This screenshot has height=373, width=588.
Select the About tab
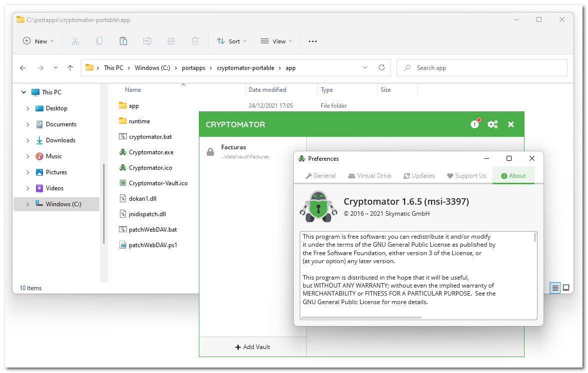(x=514, y=175)
